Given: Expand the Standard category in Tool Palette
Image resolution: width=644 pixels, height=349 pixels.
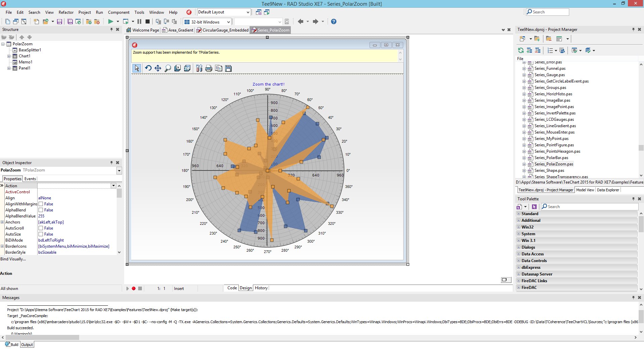Looking at the screenshot, I should [519, 214].
